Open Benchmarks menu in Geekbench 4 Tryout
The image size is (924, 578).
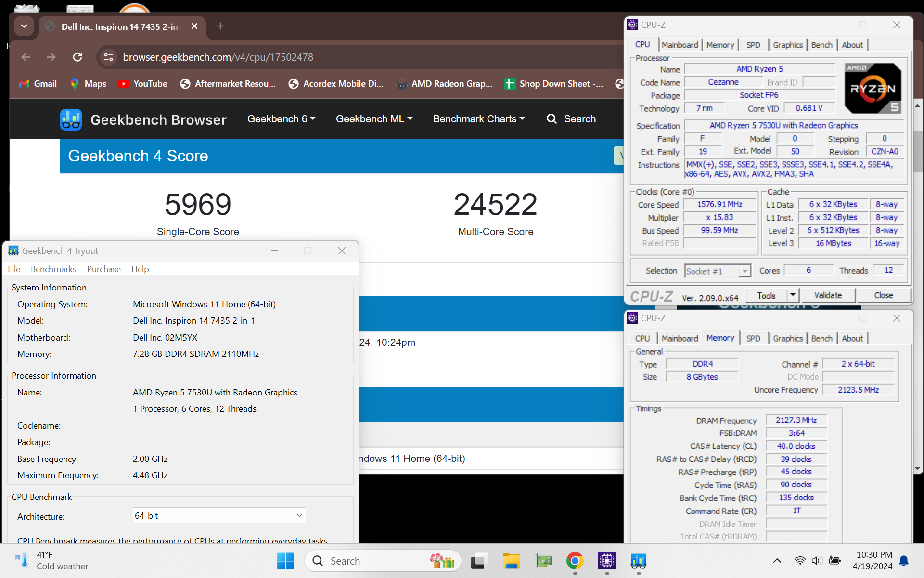(53, 269)
